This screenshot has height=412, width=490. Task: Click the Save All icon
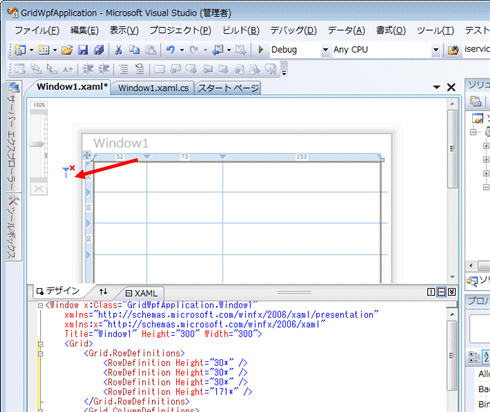click(99, 50)
